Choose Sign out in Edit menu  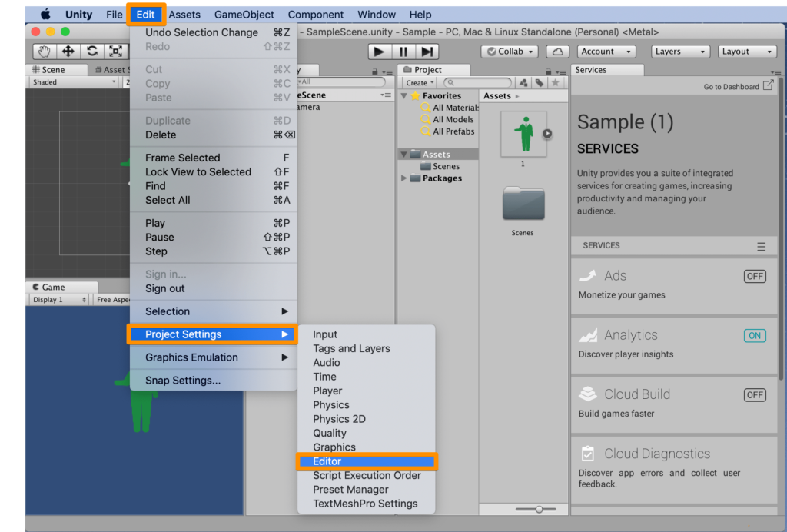[x=214, y=288]
